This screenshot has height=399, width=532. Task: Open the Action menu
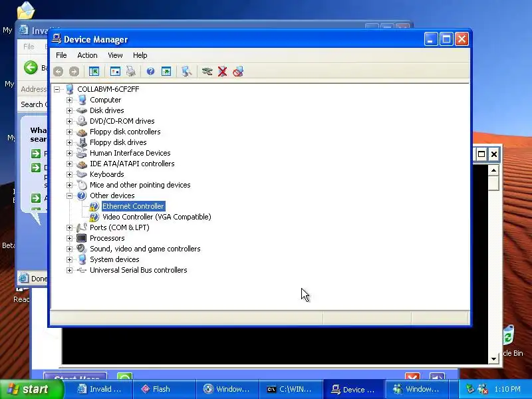[87, 55]
